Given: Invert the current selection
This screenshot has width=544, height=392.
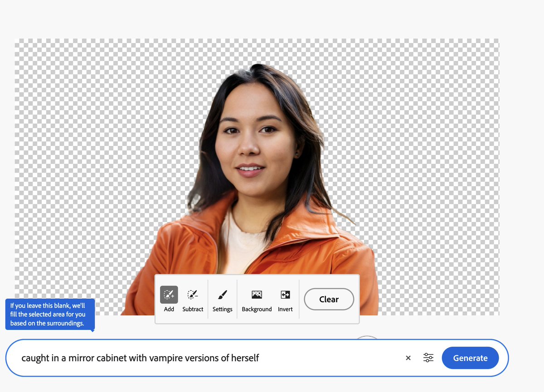Looking at the screenshot, I should click(x=285, y=299).
